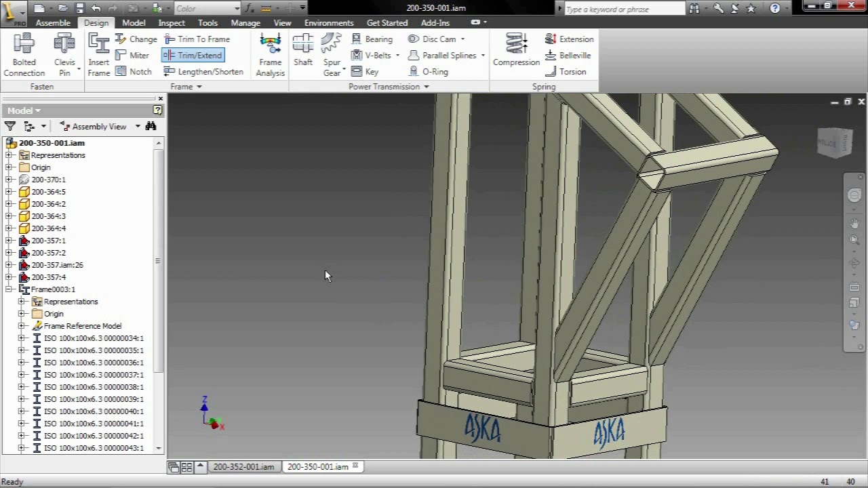Image resolution: width=868 pixels, height=488 pixels.
Task: Click the Trim To Frame tool
Action: click(197, 39)
